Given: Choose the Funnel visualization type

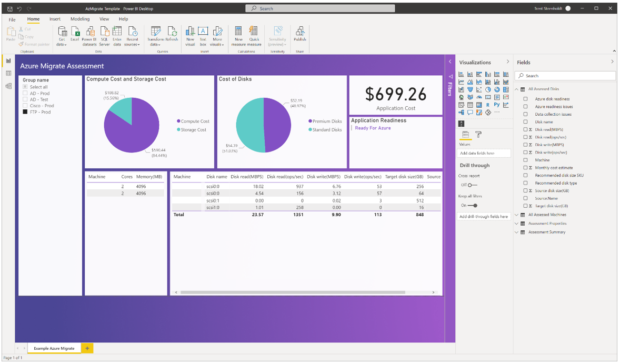Looking at the screenshot, I should pyautogui.click(x=470, y=89).
